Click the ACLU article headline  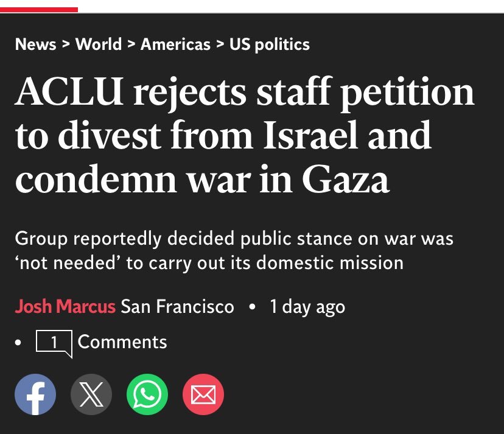click(244, 135)
